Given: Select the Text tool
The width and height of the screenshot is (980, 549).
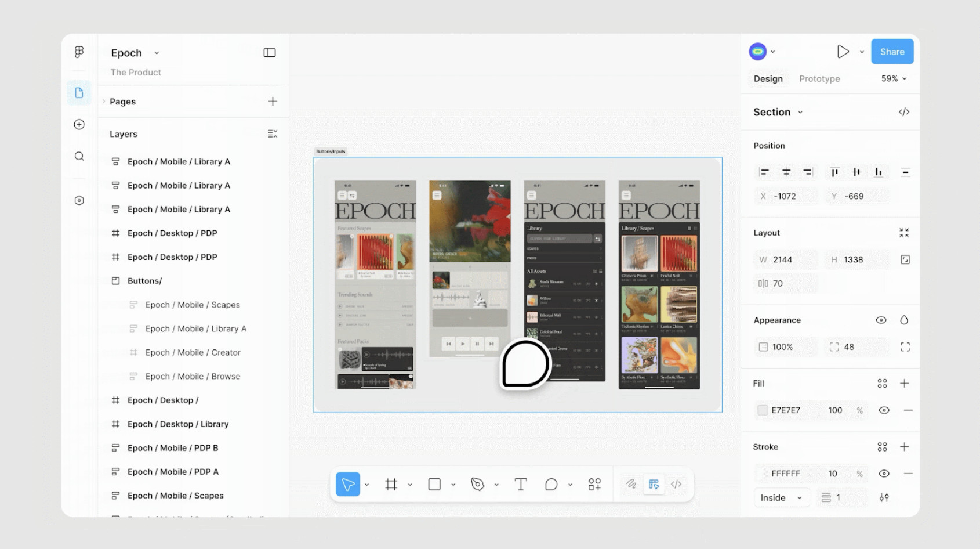Looking at the screenshot, I should [x=520, y=483].
